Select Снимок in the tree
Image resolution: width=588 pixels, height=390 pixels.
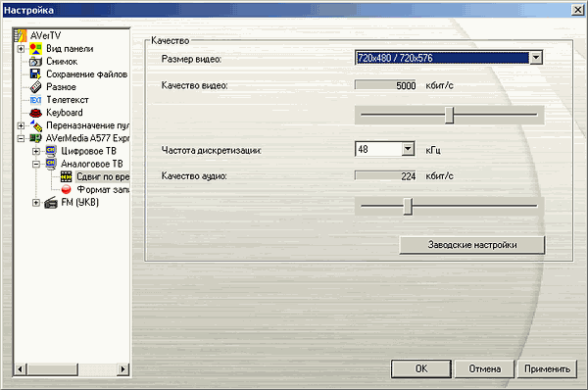[x=62, y=62]
